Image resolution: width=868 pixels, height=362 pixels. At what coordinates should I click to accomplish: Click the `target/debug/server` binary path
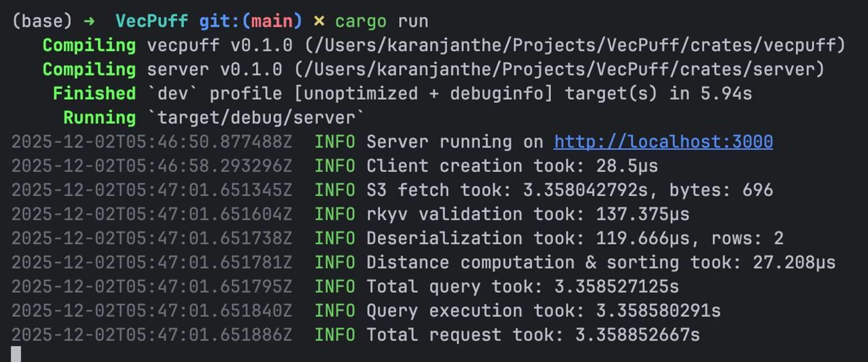pyautogui.click(x=256, y=118)
